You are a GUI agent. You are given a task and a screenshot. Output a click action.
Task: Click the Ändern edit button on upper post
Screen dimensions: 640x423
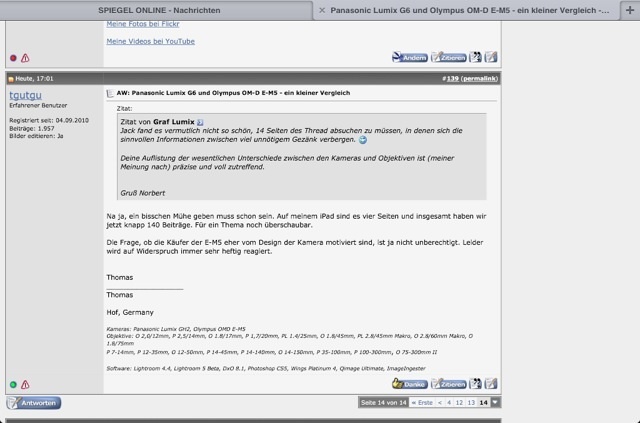409,58
